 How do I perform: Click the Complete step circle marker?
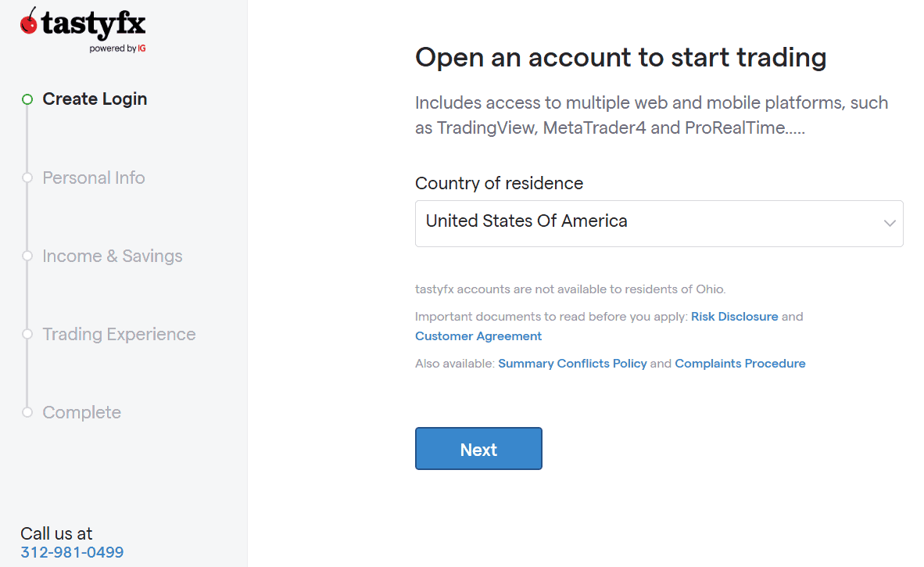pyautogui.click(x=27, y=412)
